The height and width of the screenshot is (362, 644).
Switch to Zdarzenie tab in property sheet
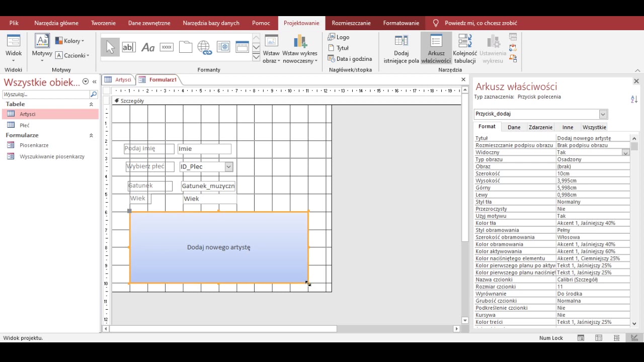(540, 127)
